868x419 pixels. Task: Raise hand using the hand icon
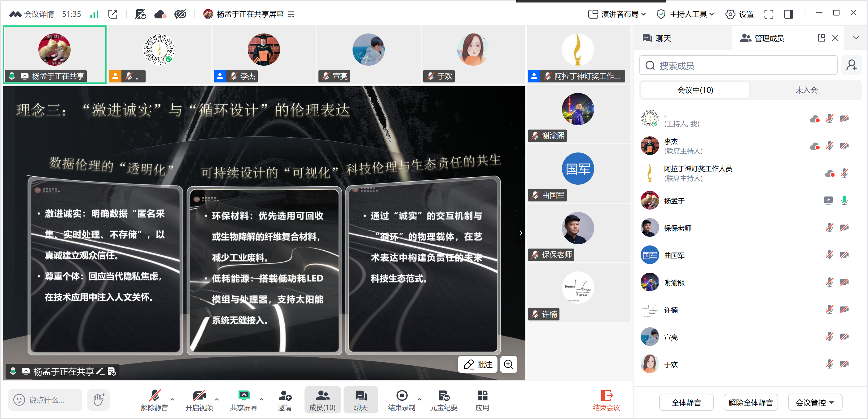[98, 400]
